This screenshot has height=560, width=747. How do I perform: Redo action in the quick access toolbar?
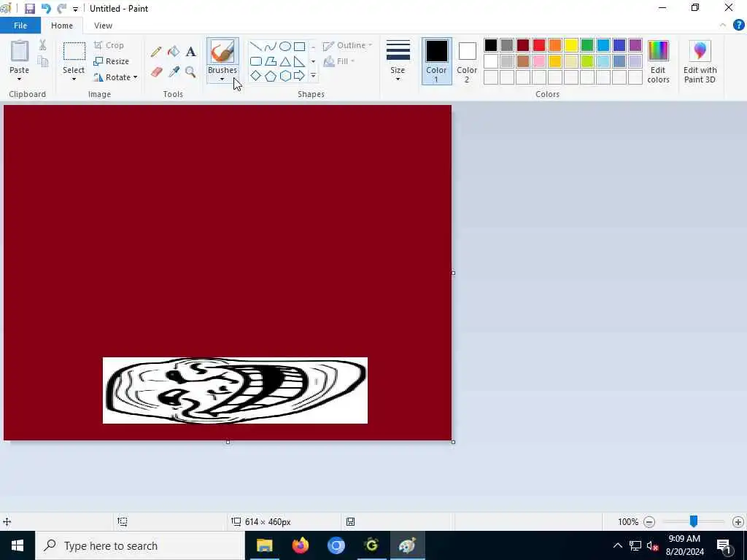(61, 9)
